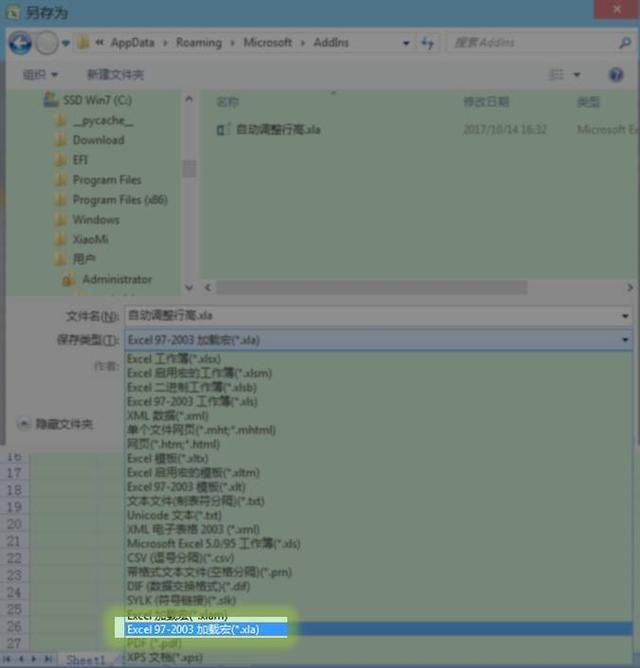Collapse folders with the 隐藏文件夹 chevron icon
This screenshot has width=640, height=668.
click(24, 424)
